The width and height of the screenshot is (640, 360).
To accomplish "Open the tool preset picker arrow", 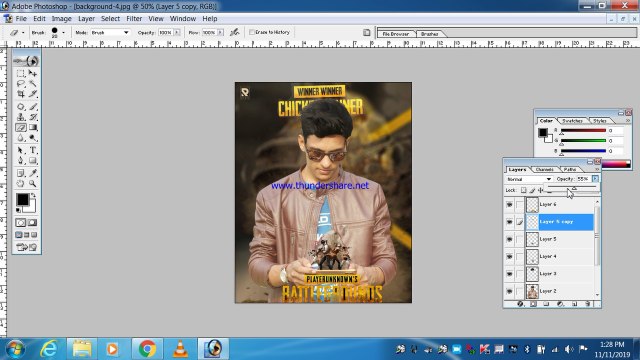I will 23,32.
